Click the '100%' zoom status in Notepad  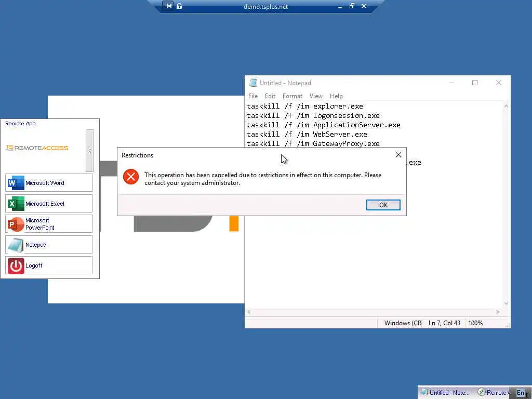click(475, 323)
